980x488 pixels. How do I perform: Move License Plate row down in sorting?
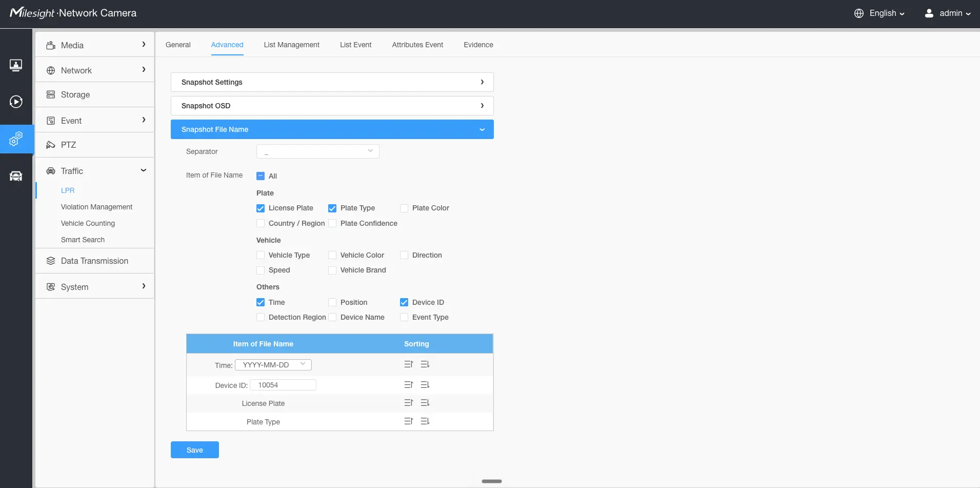tap(425, 403)
